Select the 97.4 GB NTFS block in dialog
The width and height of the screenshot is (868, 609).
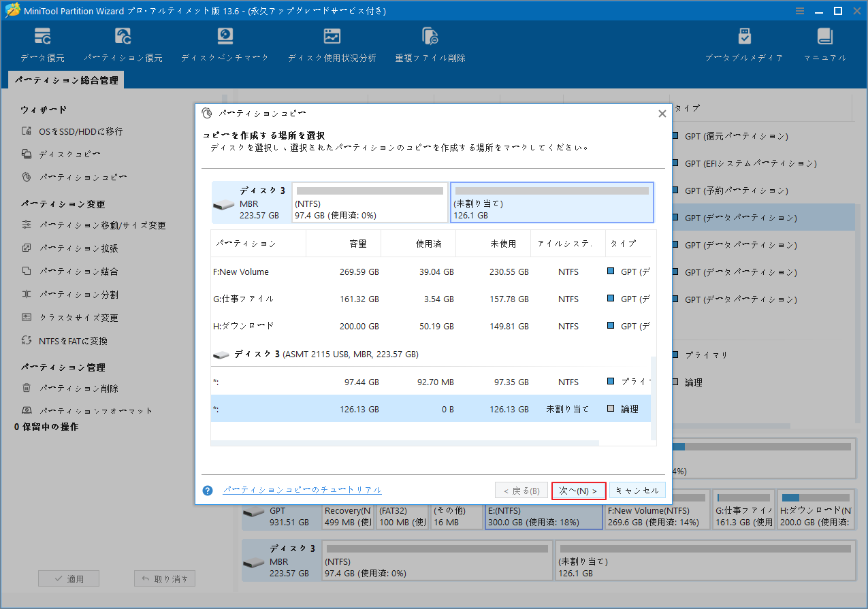(x=370, y=202)
